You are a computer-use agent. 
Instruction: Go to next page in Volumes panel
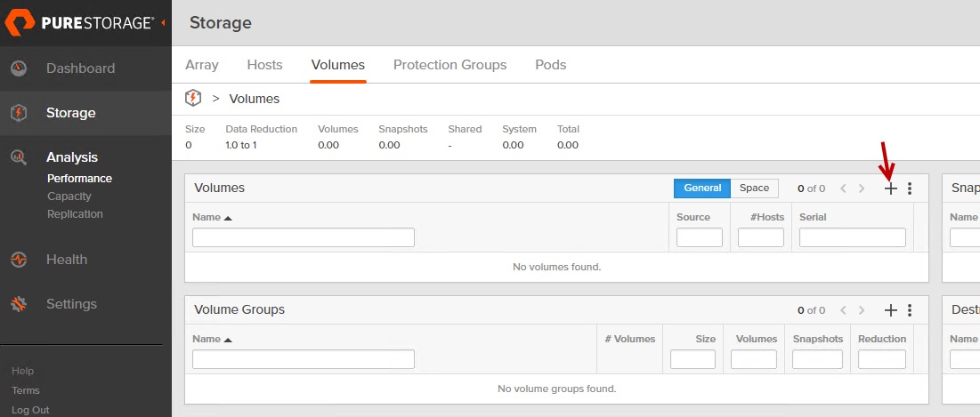862,188
